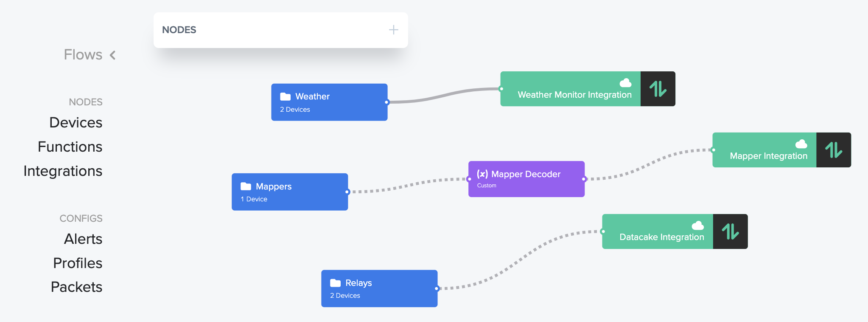Click the Weather node output connector
Viewport: 868px width, 322px height.
387,102
